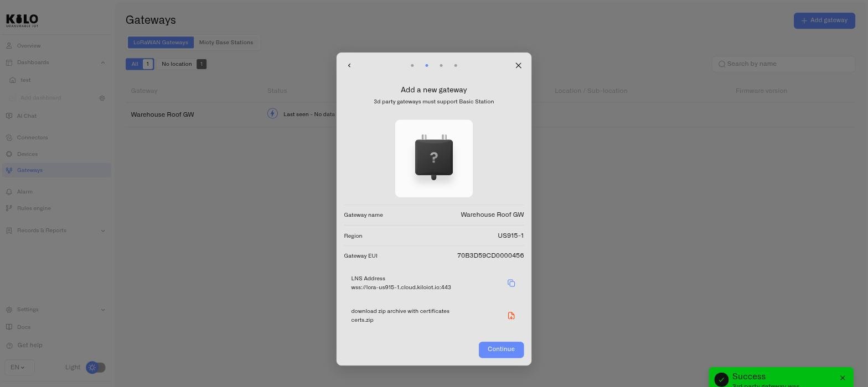Open the dashboard settings gear icon
The image size is (868, 387).
click(102, 98)
